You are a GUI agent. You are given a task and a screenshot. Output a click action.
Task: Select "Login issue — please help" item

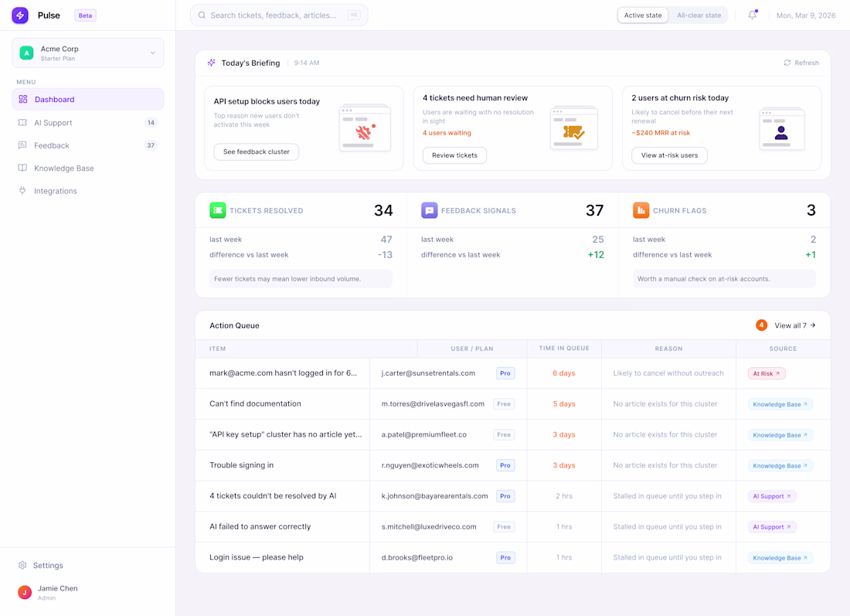[x=257, y=557]
